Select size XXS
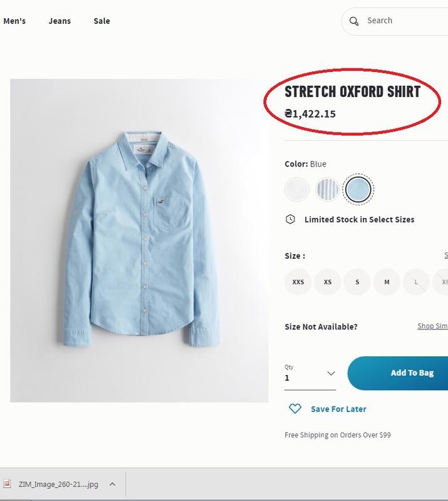 [x=298, y=282]
